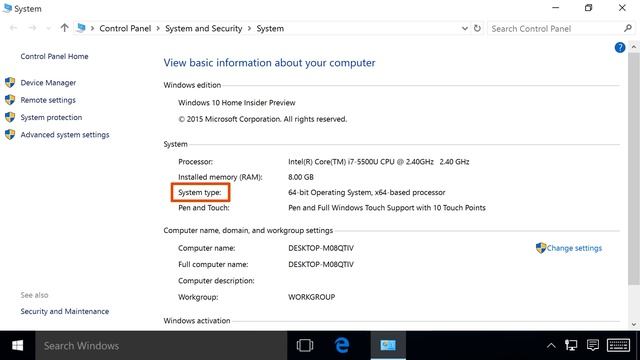The image size is (640, 360).
Task: Open Remote settings link
Action: (48, 100)
